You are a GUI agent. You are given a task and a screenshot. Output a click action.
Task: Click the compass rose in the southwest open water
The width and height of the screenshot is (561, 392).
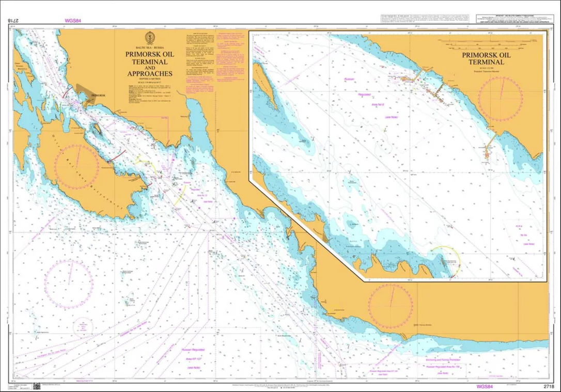coord(69,284)
